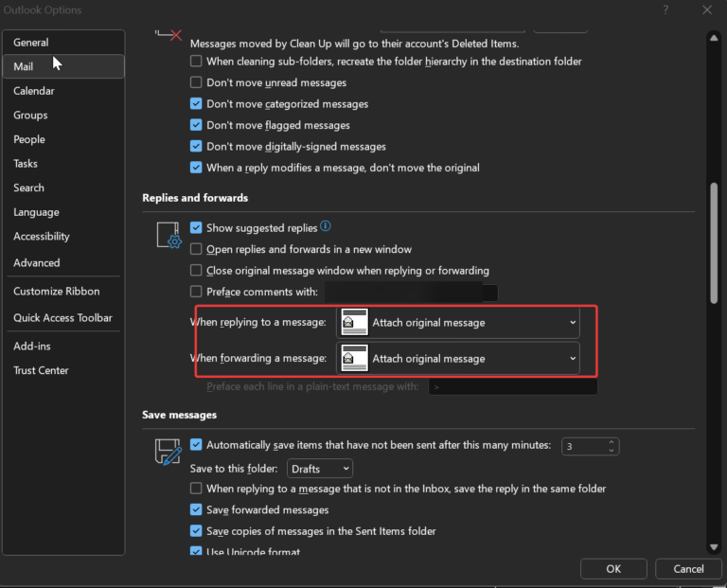Screen dimensions: 727x588
Task: Go to Quick Access Toolbar settings
Action: 63,317
